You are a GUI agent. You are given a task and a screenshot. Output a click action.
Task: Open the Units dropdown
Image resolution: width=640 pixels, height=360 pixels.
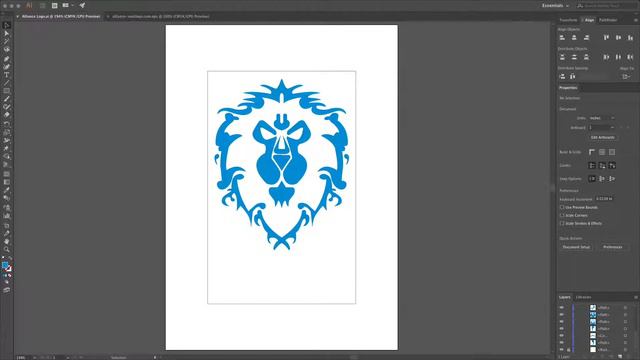[x=602, y=118]
